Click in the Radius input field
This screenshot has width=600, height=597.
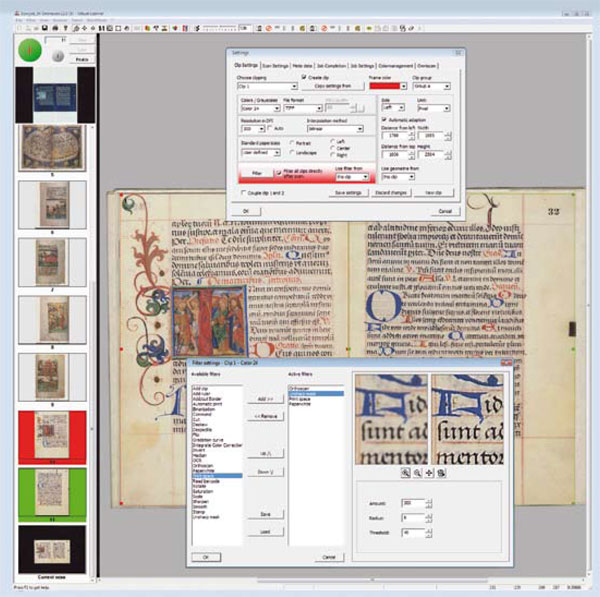[x=413, y=518]
